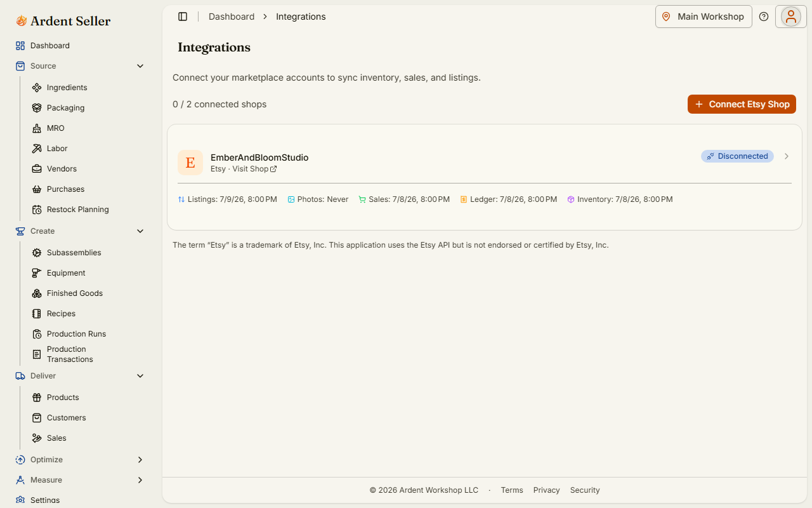Click the Disconnected status badge
812x508 pixels.
coord(737,156)
